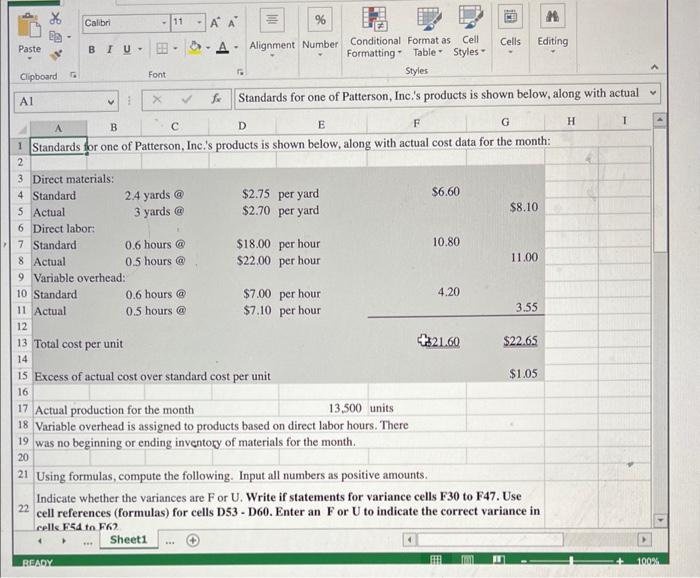Go to next sheet tab arrow
Screen dimensions: 700x578
coord(64,541)
